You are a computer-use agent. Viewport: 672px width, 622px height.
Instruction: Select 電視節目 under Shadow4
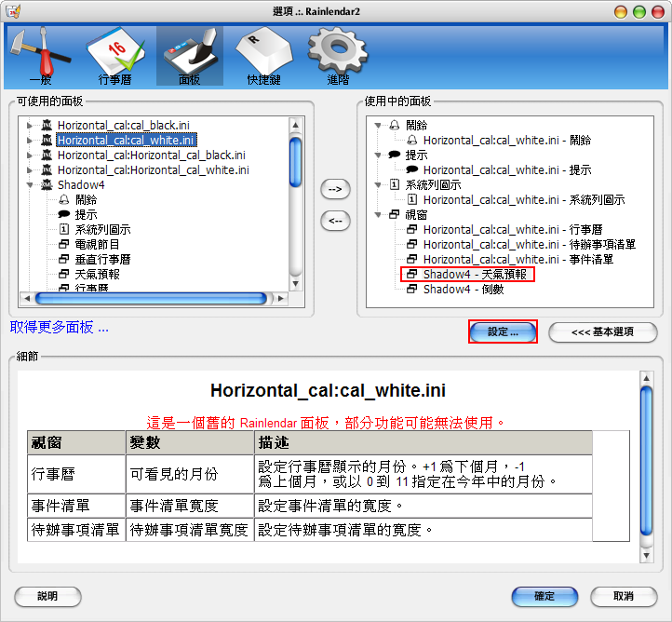[98, 244]
